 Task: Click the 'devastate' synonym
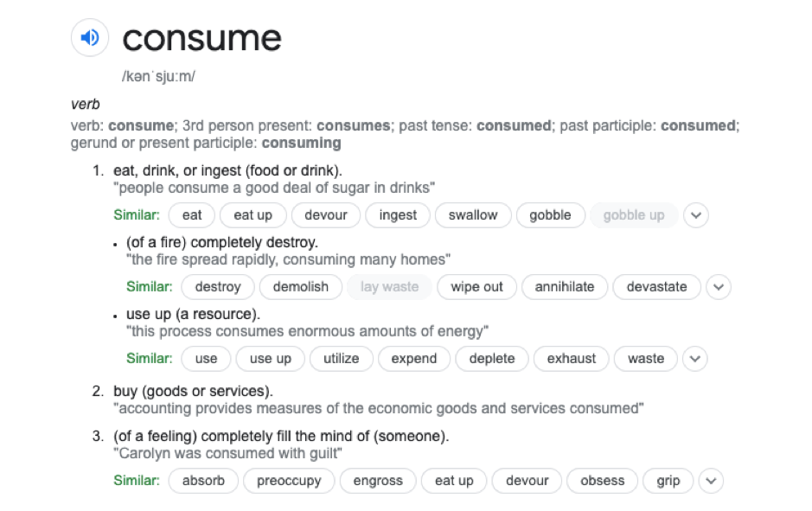click(656, 287)
